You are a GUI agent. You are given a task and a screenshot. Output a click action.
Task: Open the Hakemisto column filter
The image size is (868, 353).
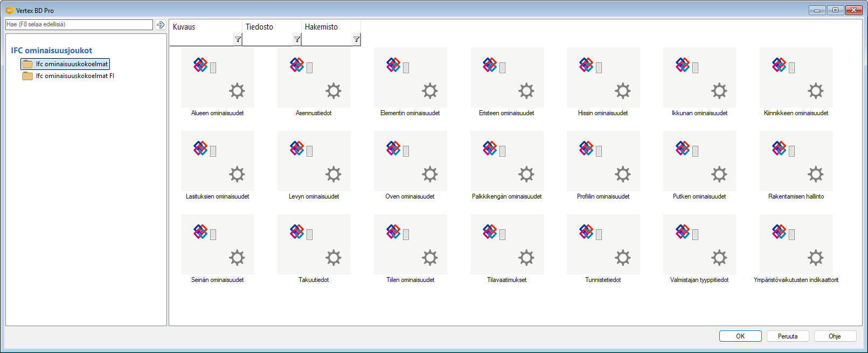click(356, 39)
